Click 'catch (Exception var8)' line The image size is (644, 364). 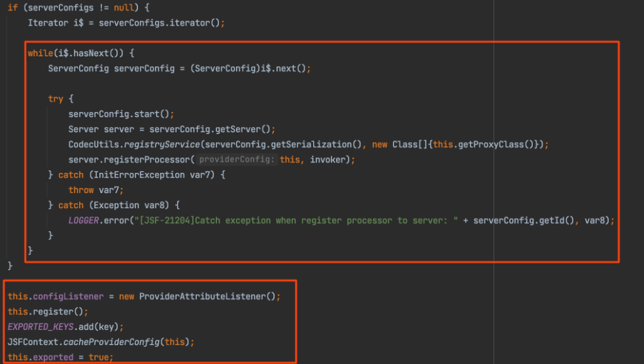point(114,206)
